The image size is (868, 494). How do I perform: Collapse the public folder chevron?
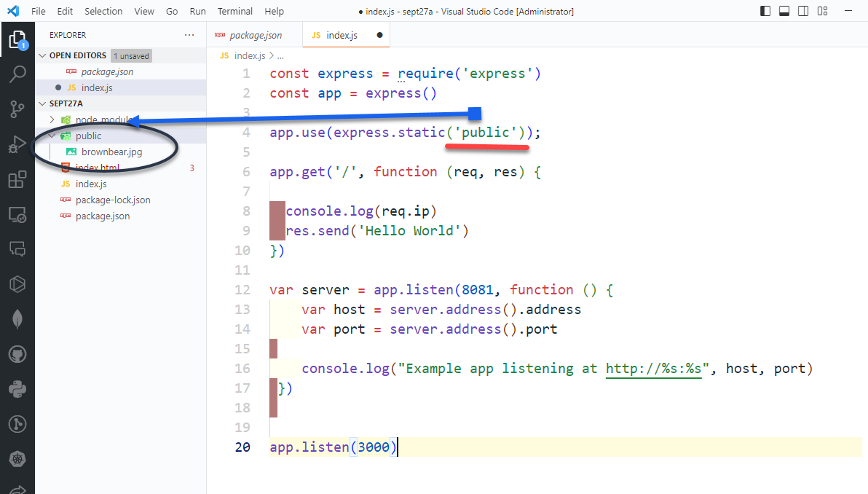tap(52, 136)
